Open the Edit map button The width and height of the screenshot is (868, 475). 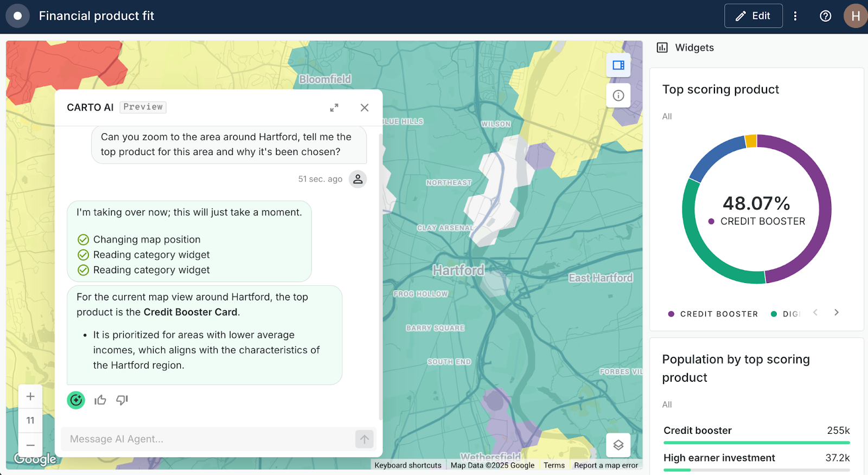[x=753, y=16]
